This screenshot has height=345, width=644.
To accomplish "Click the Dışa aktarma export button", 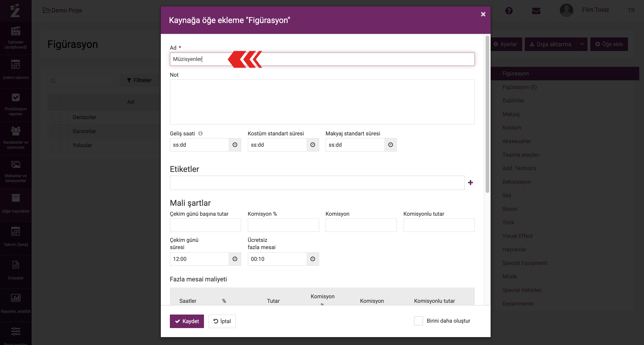I will pyautogui.click(x=550, y=44).
